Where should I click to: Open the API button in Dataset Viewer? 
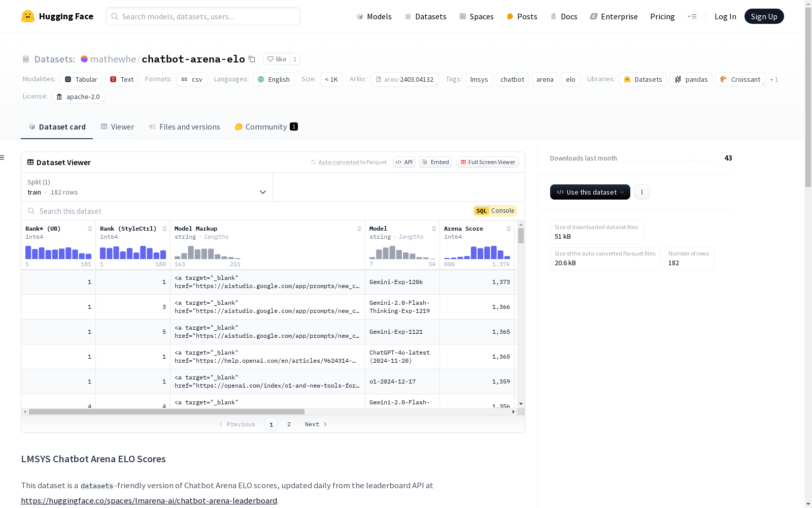point(404,162)
